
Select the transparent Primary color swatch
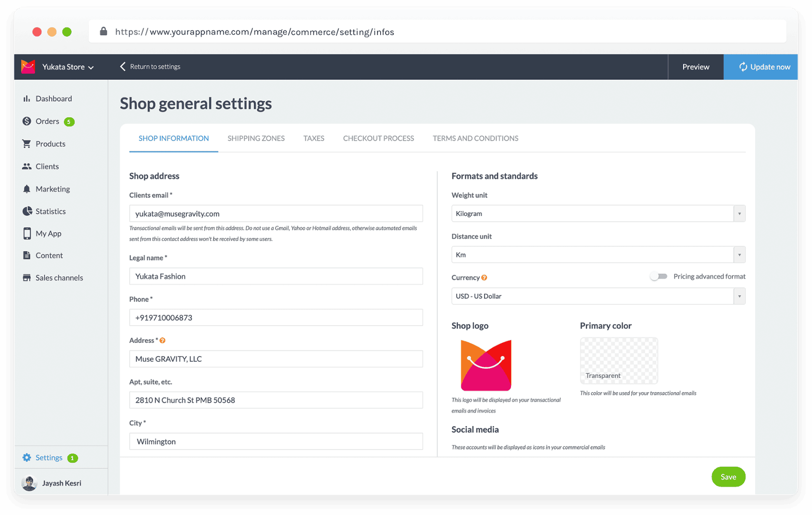pyautogui.click(x=618, y=361)
